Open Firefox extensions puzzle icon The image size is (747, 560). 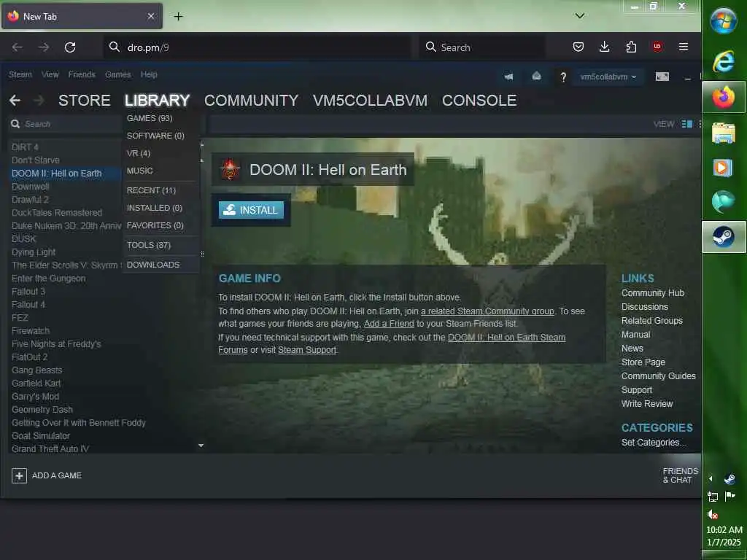pyautogui.click(x=631, y=47)
